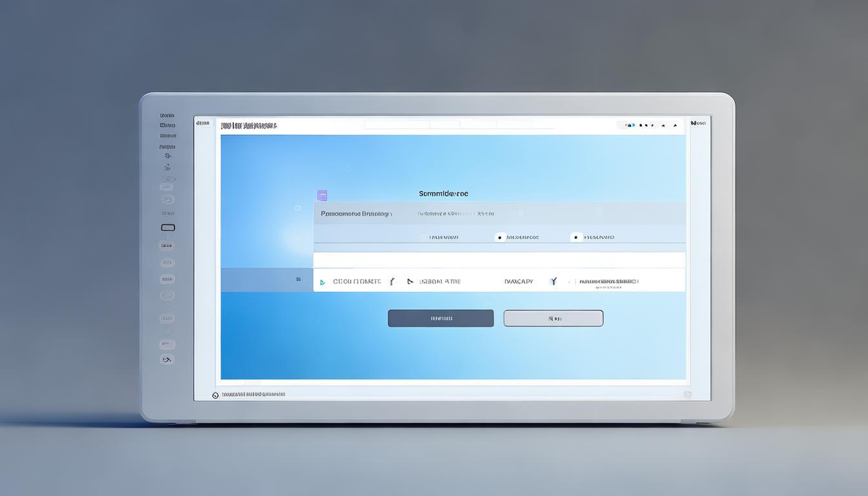Click the slash-shaped edit icon in the bottom row
This screenshot has height=496, width=868.
pyautogui.click(x=392, y=282)
